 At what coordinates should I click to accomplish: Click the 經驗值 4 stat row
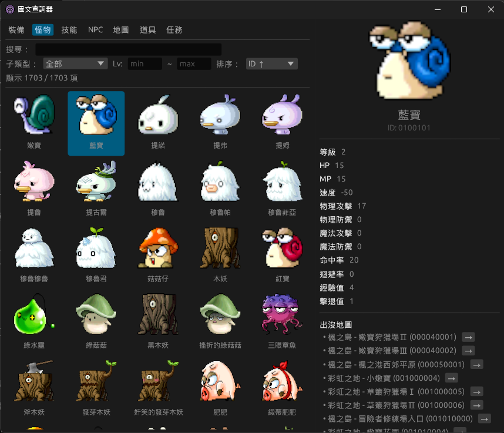point(337,288)
